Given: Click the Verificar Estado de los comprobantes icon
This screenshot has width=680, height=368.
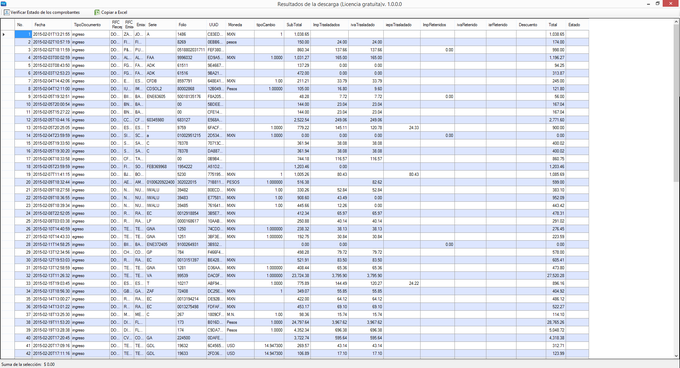Looking at the screenshot, I should 7,13.
